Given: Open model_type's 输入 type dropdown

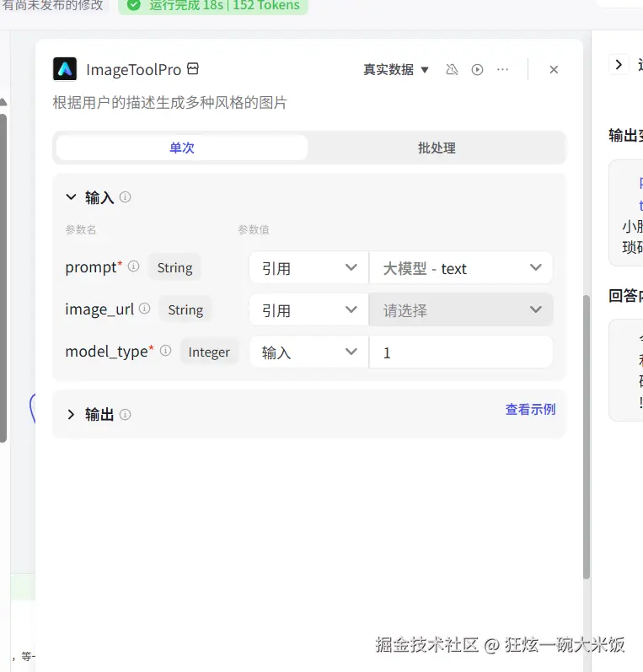Looking at the screenshot, I should tap(309, 352).
